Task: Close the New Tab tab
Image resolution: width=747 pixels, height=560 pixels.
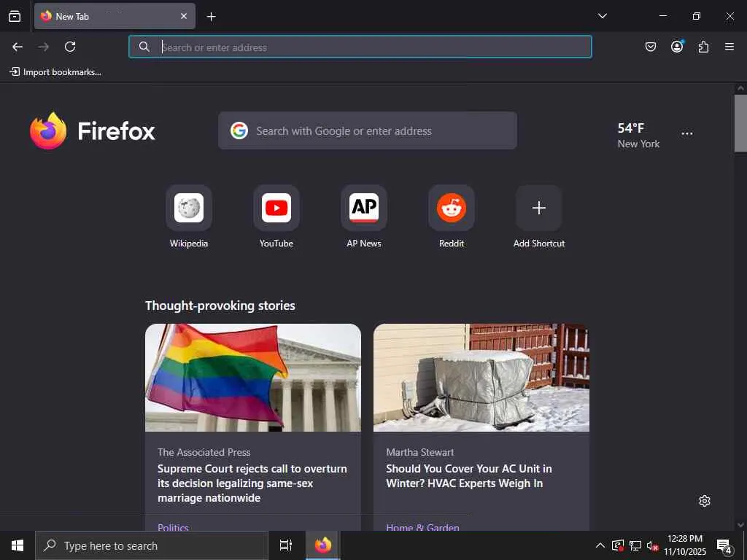Action: 183,16
